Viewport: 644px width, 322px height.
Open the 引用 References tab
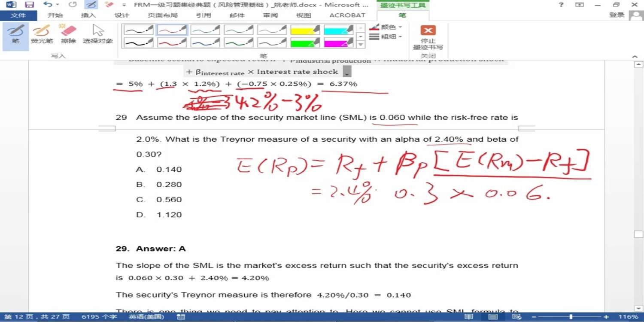203,15
